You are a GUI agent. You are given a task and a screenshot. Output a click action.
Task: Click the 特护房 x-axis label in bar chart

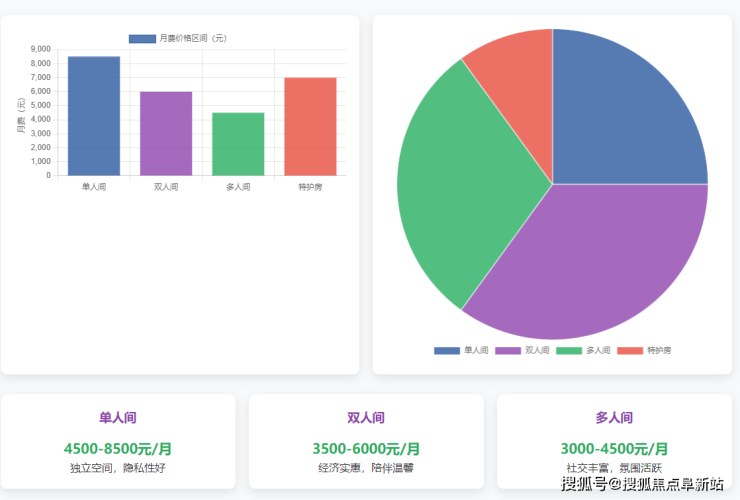pyautogui.click(x=310, y=187)
